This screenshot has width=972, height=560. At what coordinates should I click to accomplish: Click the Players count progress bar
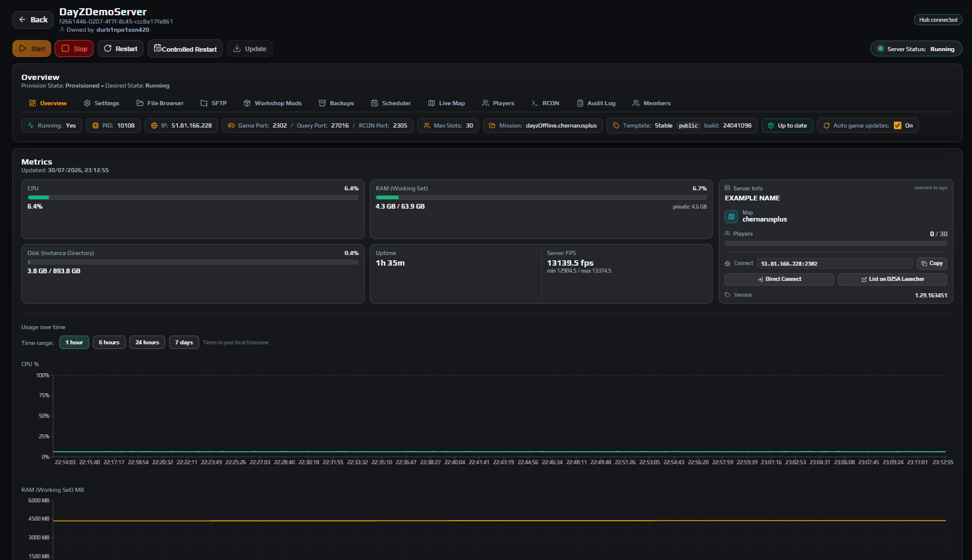coord(836,243)
